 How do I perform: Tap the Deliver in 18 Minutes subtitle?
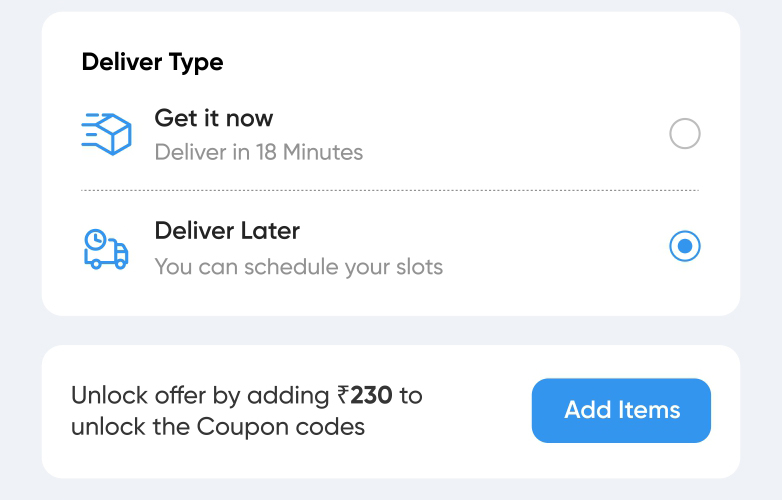258,153
